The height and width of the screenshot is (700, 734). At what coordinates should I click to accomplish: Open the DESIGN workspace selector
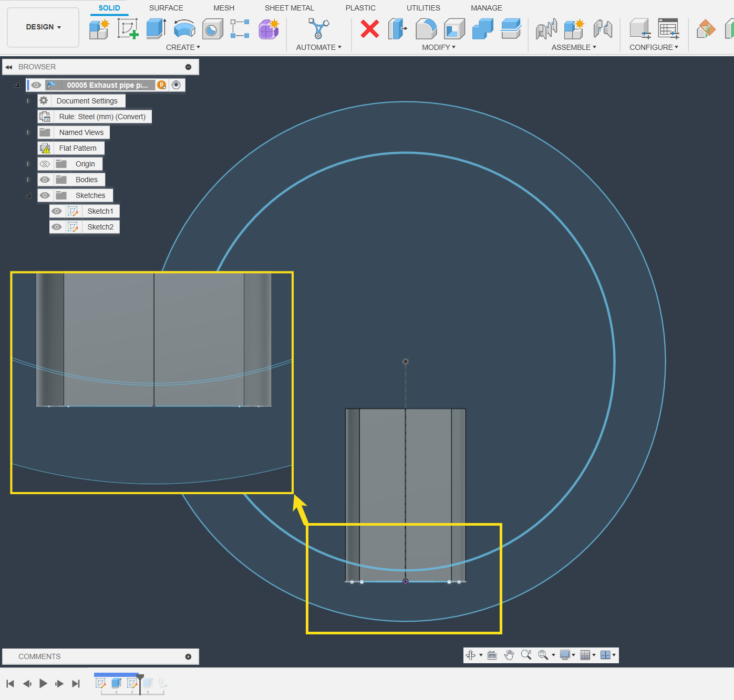click(x=43, y=27)
